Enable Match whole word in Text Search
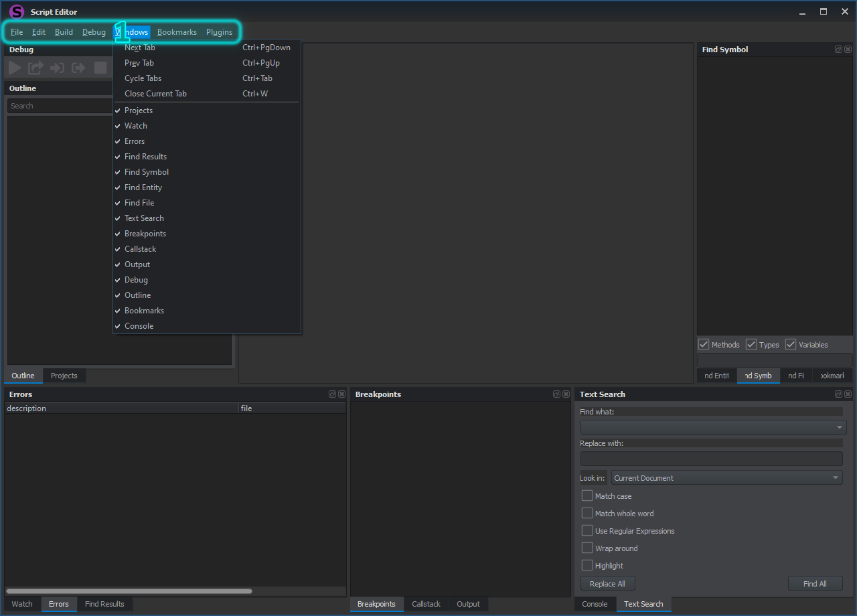The height and width of the screenshot is (616, 857). click(x=587, y=513)
